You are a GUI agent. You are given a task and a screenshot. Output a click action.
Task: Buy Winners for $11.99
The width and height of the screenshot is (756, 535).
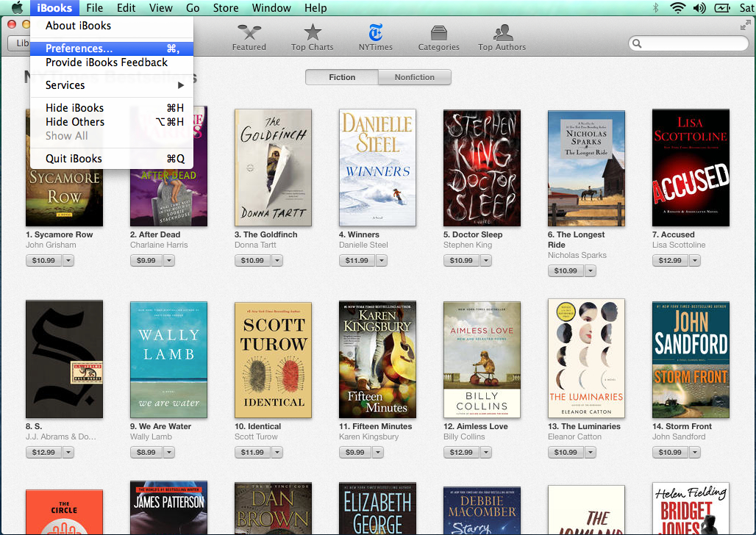point(357,261)
